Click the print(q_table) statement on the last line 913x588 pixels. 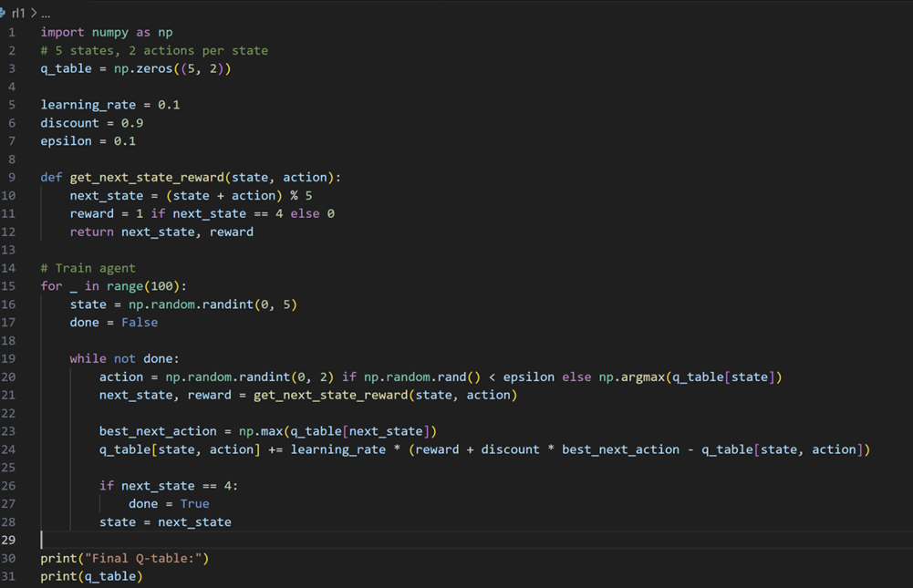click(91, 576)
